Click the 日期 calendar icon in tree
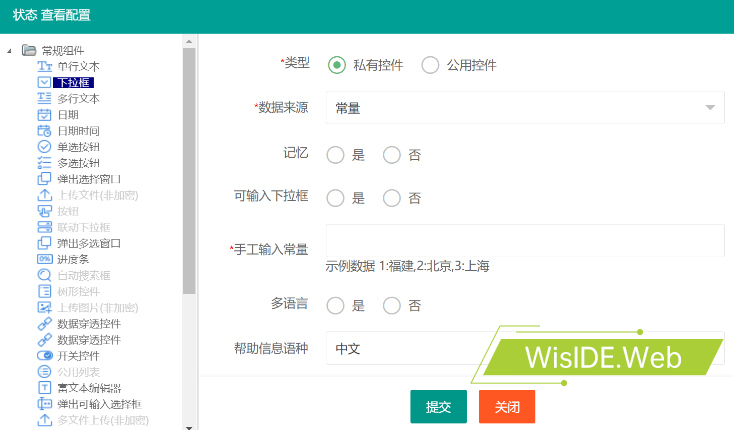Viewport: 734px width, 430px height. [44, 115]
